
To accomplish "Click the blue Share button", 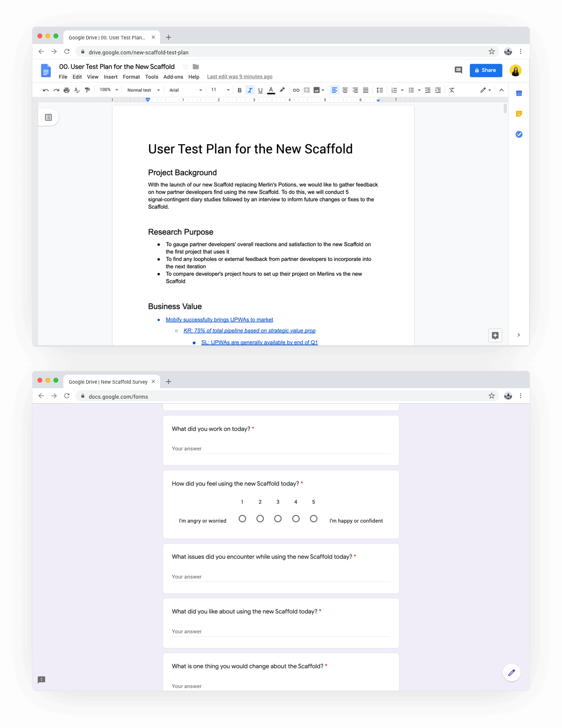I will click(486, 70).
